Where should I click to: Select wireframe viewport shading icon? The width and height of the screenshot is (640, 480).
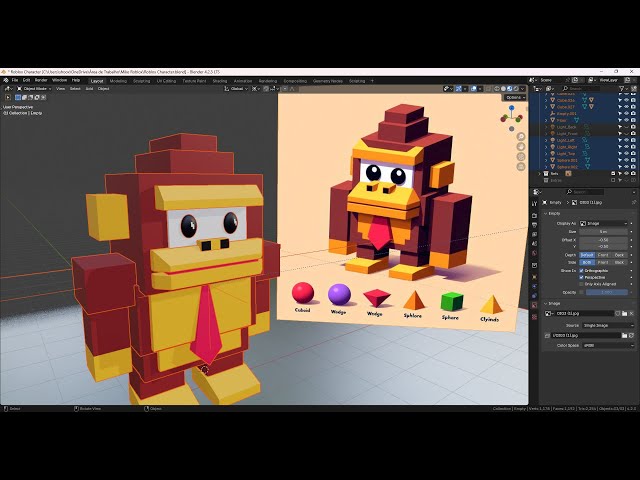[497, 89]
